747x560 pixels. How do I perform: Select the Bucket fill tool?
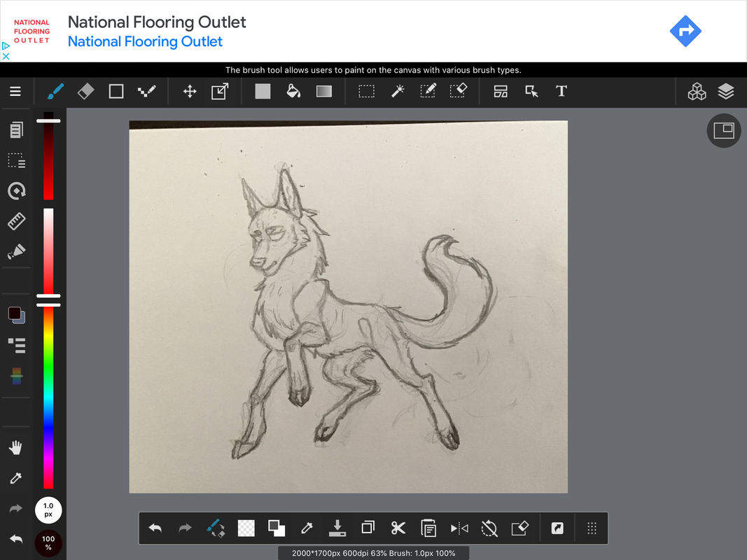click(293, 92)
